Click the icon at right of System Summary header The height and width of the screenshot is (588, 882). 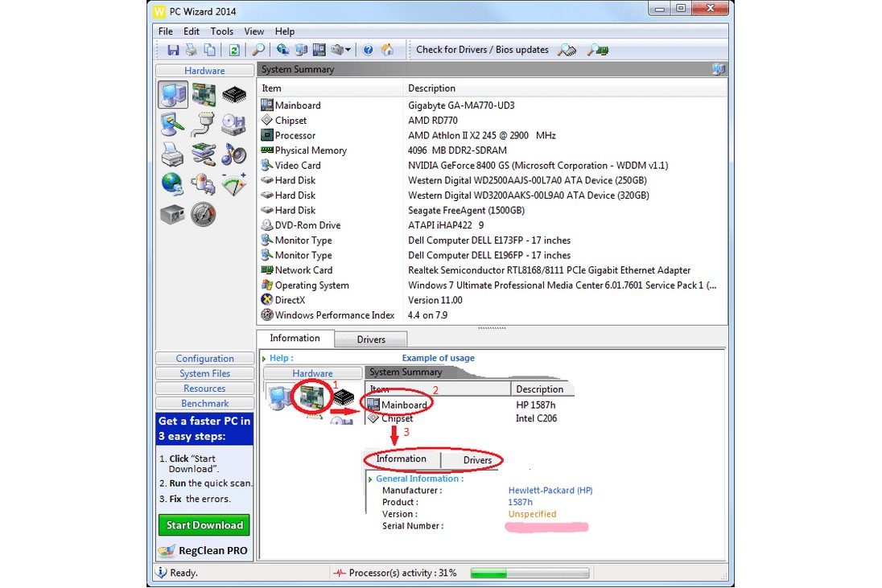719,69
